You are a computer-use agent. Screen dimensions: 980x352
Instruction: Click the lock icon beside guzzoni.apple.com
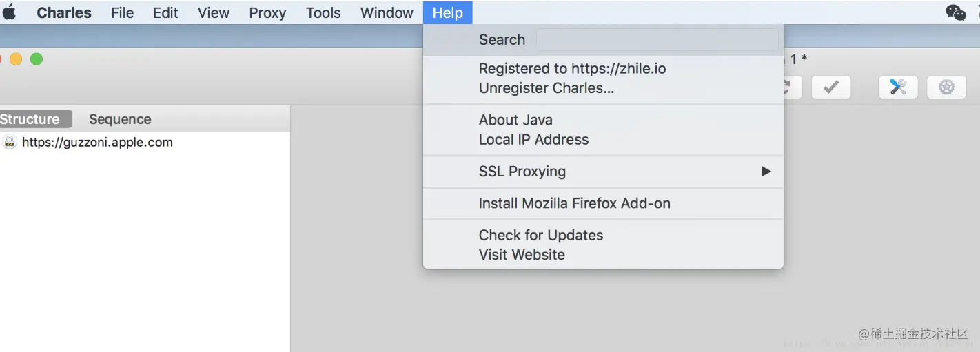tap(10, 143)
